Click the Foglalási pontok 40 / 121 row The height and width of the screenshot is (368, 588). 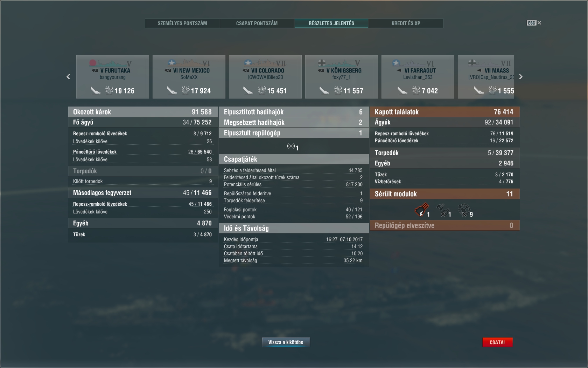pyautogui.click(x=293, y=210)
